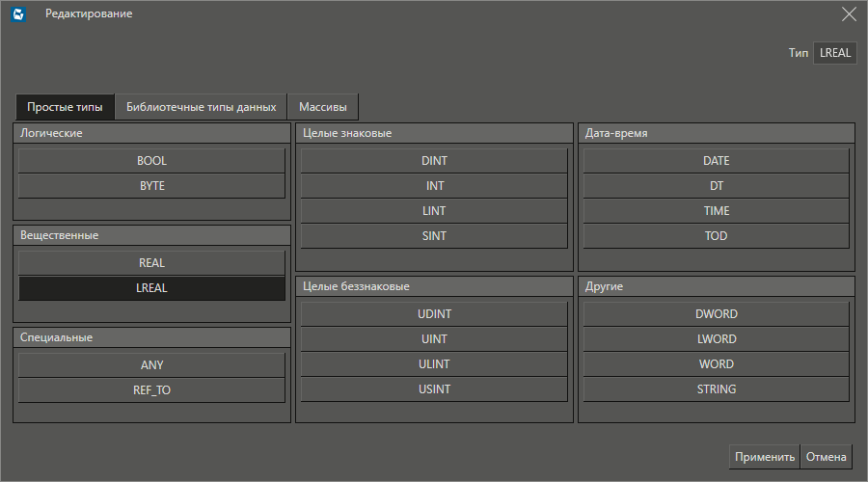Select the BYTE type button
The height and width of the screenshot is (482, 868).
151,186
